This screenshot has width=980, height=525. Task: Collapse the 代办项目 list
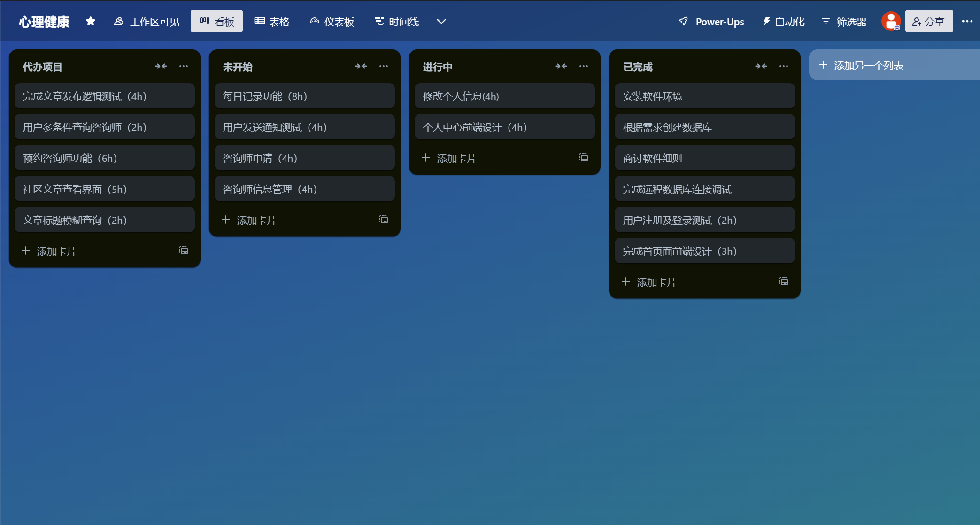click(x=161, y=67)
